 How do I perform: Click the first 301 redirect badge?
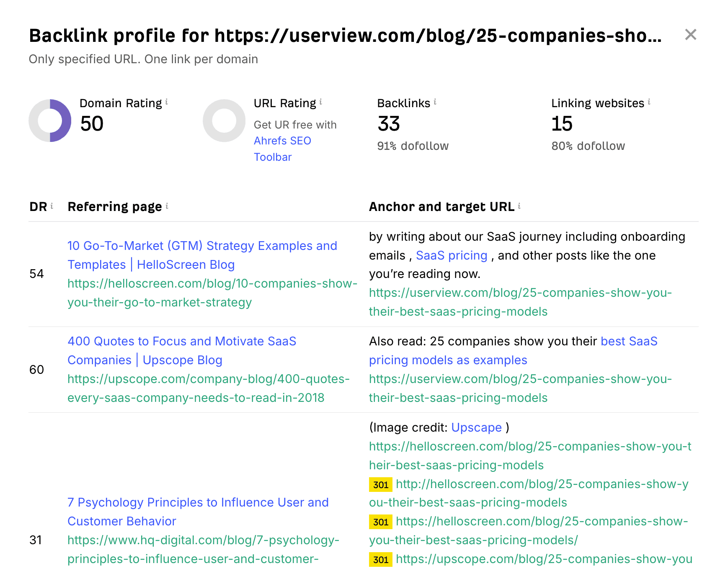(x=380, y=484)
